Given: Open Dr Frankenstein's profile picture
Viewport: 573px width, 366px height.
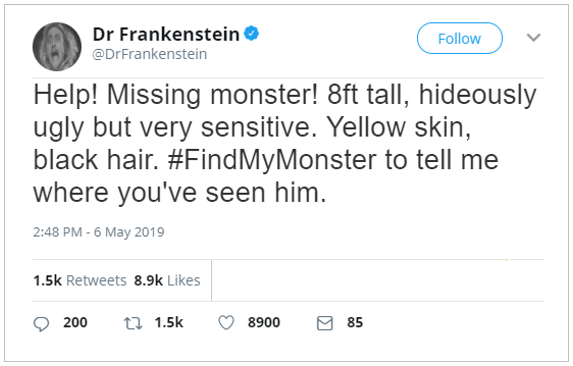Looking at the screenshot, I should tap(57, 47).
